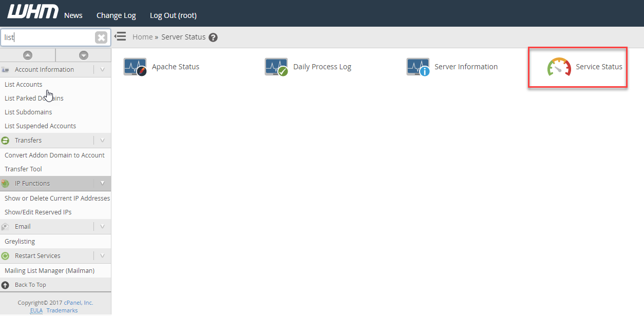Viewport: 644px width, 316px height.
Task: Toggle the sidebar menu collapse icon
Action: (120, 36)
